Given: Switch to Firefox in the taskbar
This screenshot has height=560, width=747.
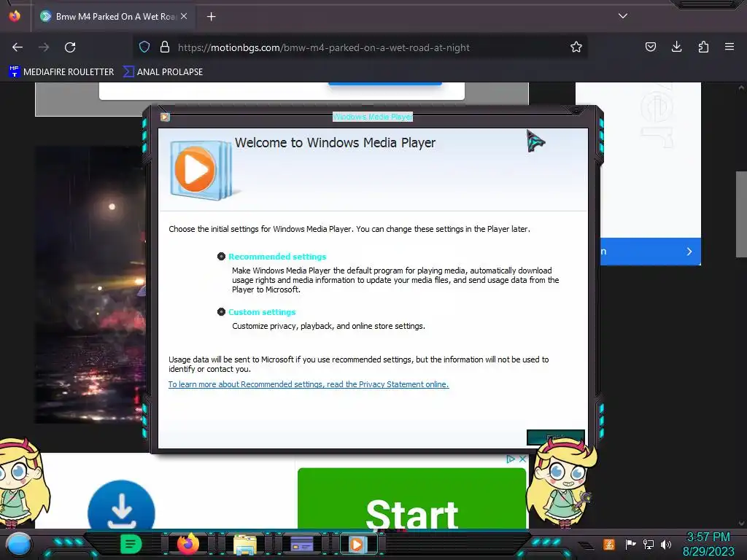Looking at the screenshot, I should click(187, 544).
